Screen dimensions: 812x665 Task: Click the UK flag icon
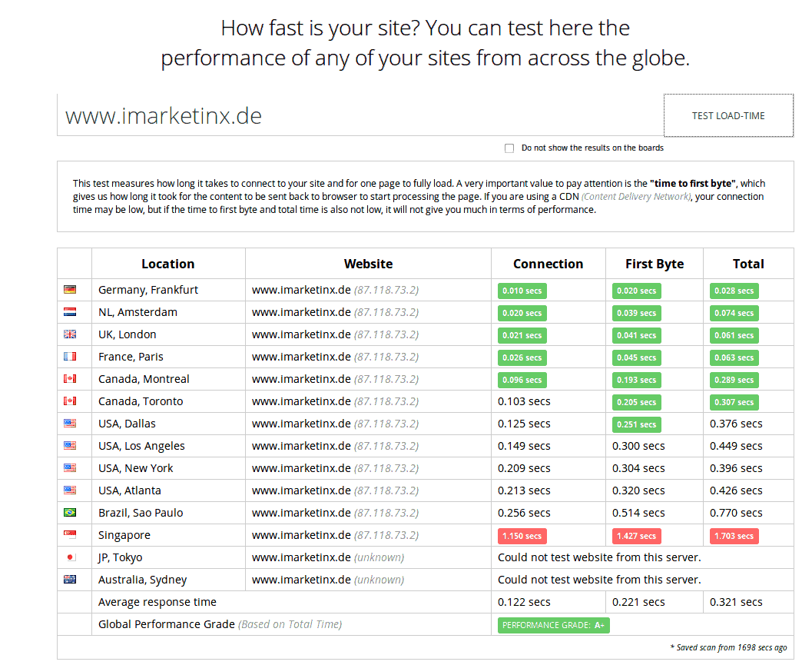tap(70, 334)
